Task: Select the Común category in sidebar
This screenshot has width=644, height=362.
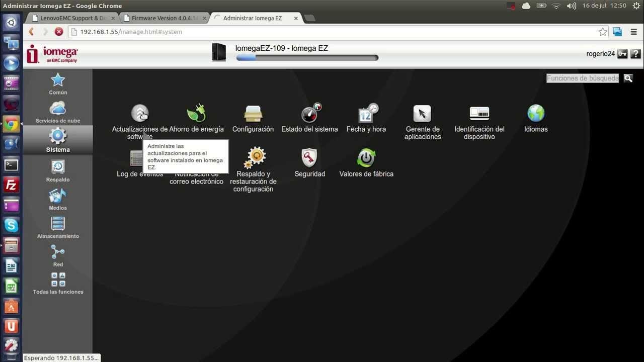Action: (58, 83)
